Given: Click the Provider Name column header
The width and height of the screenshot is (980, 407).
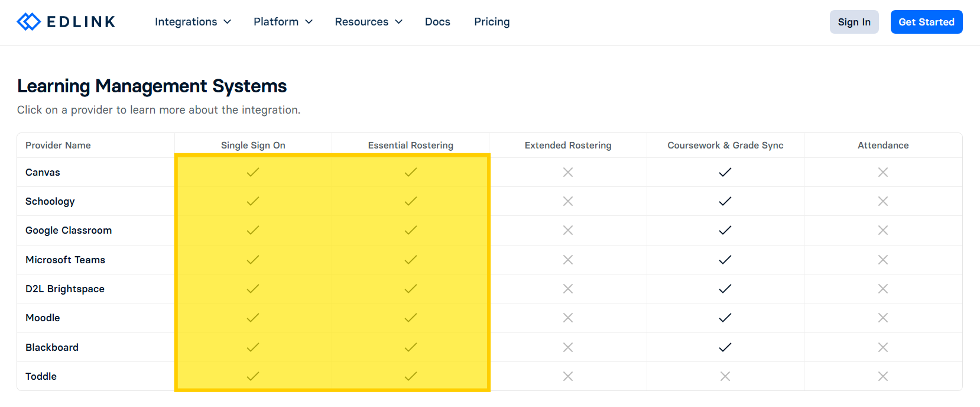Looking at the screenshot, I should (x=58, y=146).
